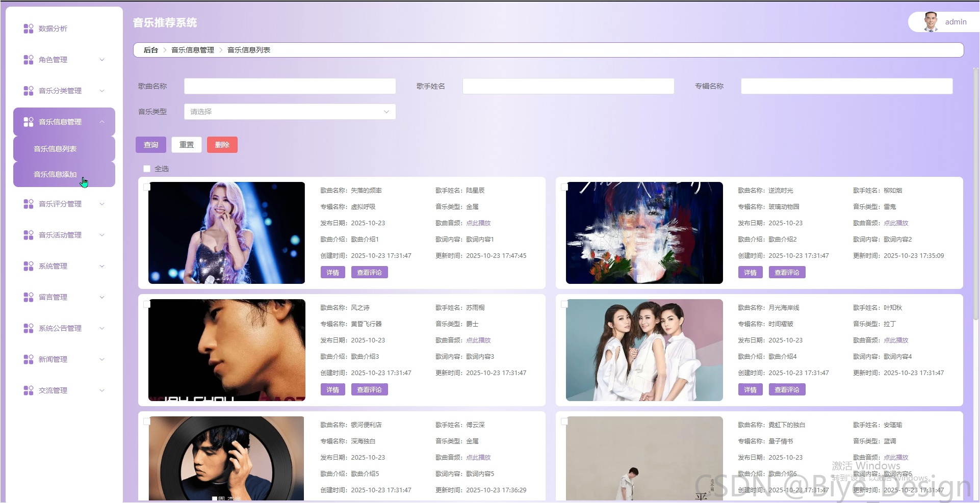Click the 新闻管理 sidebar icon
This screenshot has width=980, height=503.
tap(29, 359)
